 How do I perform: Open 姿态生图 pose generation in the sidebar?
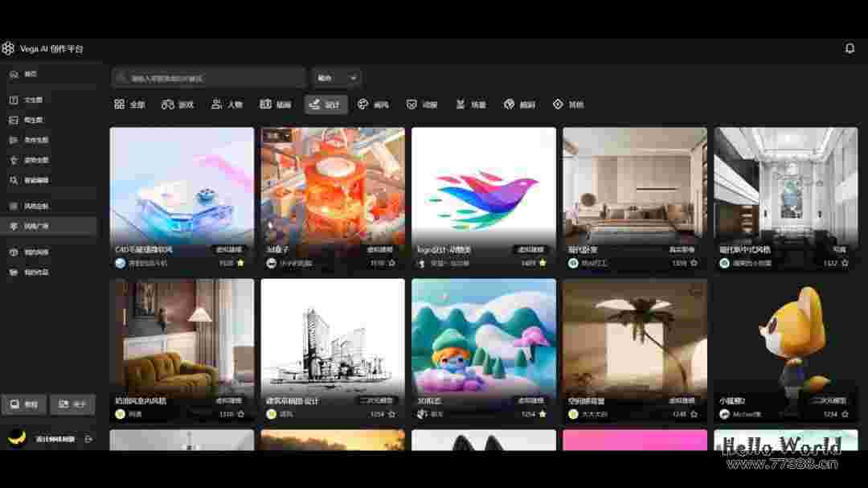coord(48,160)
